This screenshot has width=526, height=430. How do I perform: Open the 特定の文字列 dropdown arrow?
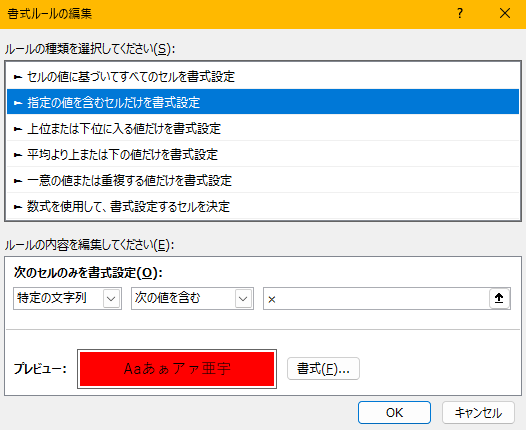[x=111, y=298]
